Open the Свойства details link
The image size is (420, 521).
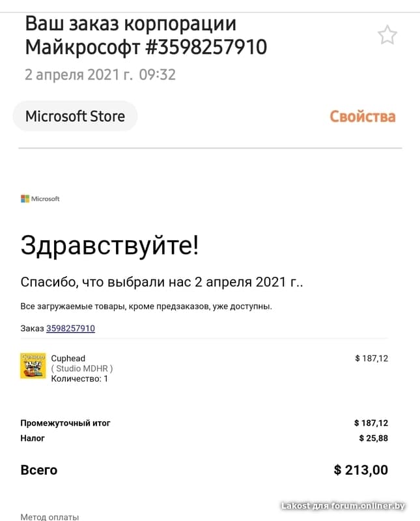click(x=363, y=117)
